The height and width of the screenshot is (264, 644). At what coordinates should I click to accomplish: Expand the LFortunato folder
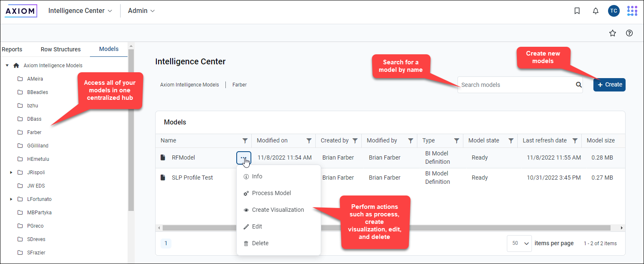click(x=11, y=199)
